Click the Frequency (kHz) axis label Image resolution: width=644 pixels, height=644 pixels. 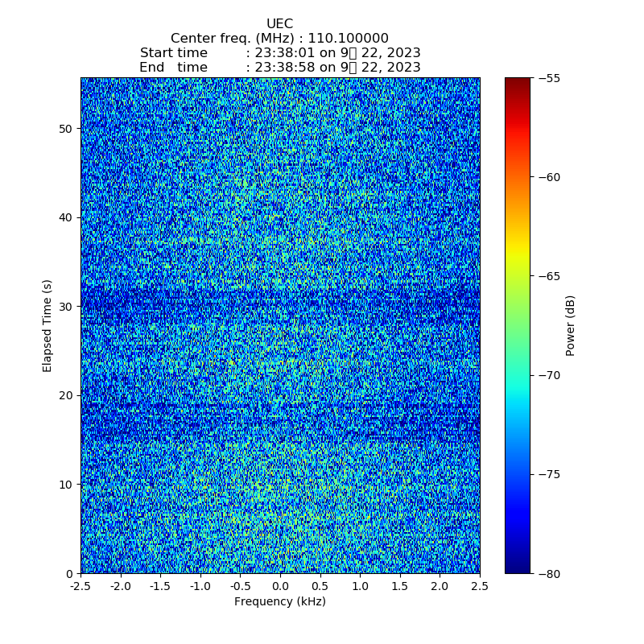[279, 601]
